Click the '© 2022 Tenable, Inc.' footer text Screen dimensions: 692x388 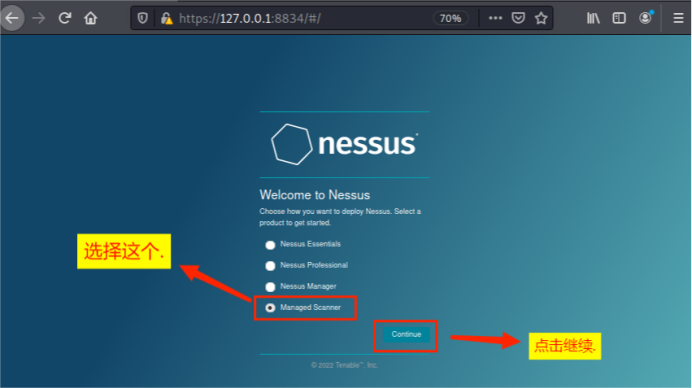point(345,365)
